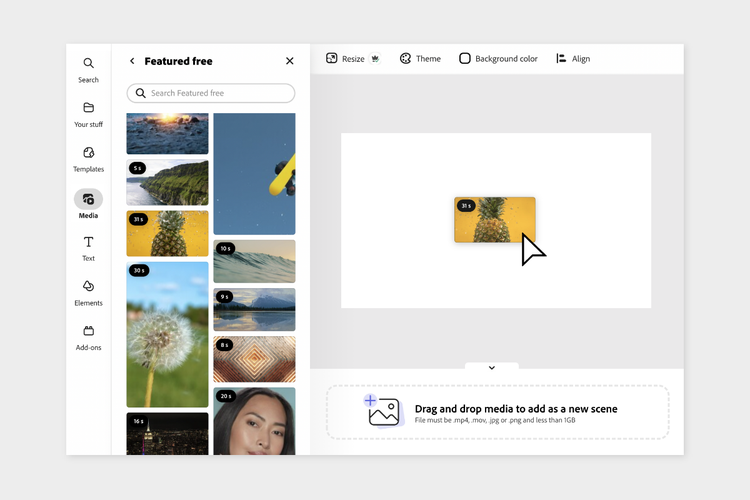Open the Add-ons panel
This screenshot has height=500, width=750.
coord(88,338)
